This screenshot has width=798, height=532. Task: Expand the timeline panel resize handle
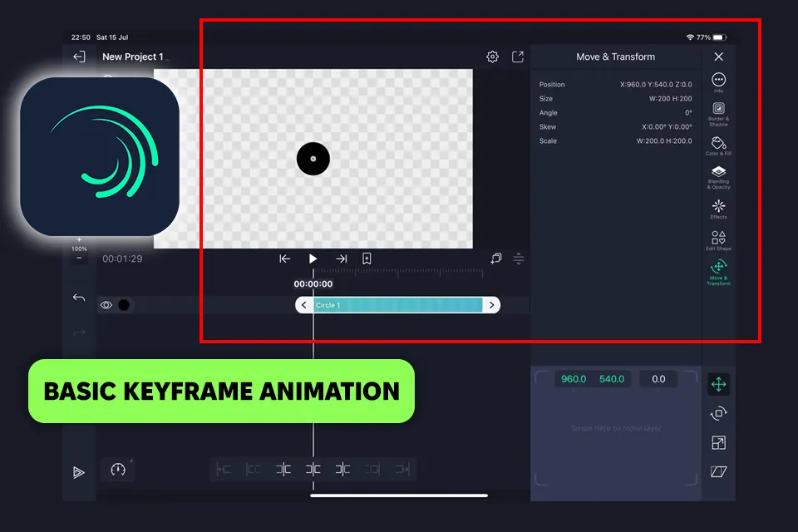tap(518, 259)
